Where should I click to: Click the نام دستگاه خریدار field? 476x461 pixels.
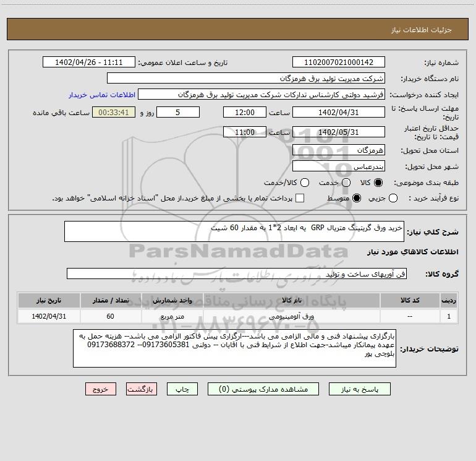click(x=246, y=78)
